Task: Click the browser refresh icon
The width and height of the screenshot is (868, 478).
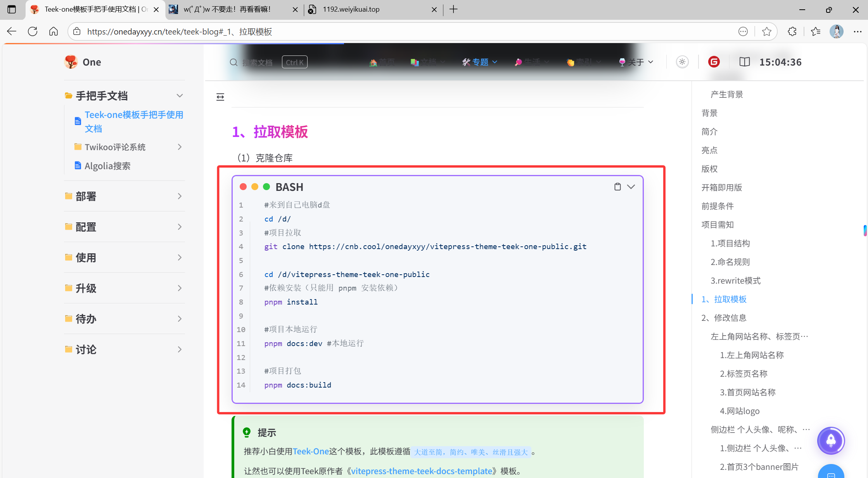Action: 33,31
